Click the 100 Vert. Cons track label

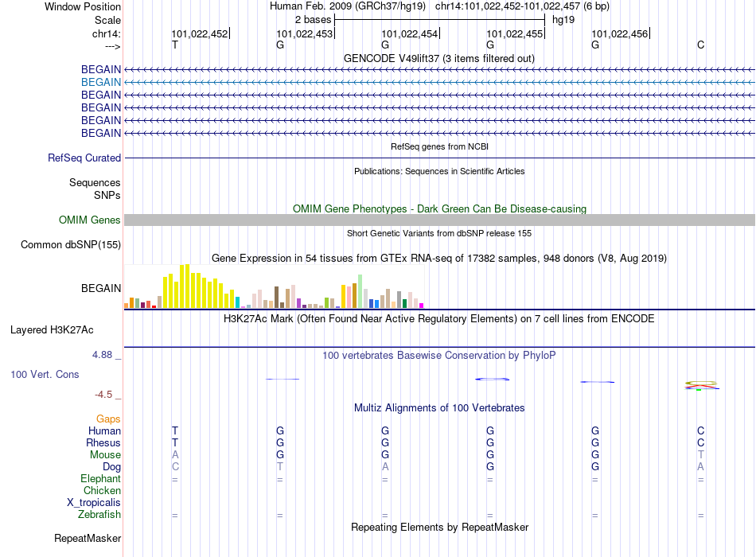(45, 375)
